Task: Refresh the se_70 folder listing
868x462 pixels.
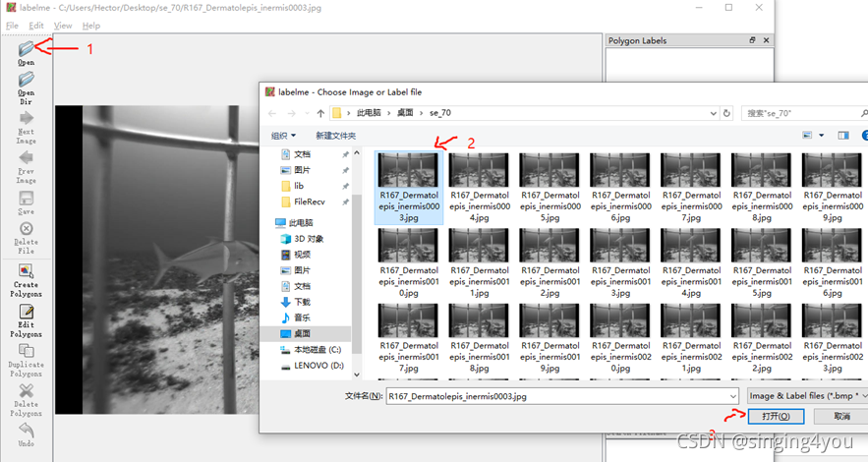Action: pyautogui.click(x=726, y=113)
